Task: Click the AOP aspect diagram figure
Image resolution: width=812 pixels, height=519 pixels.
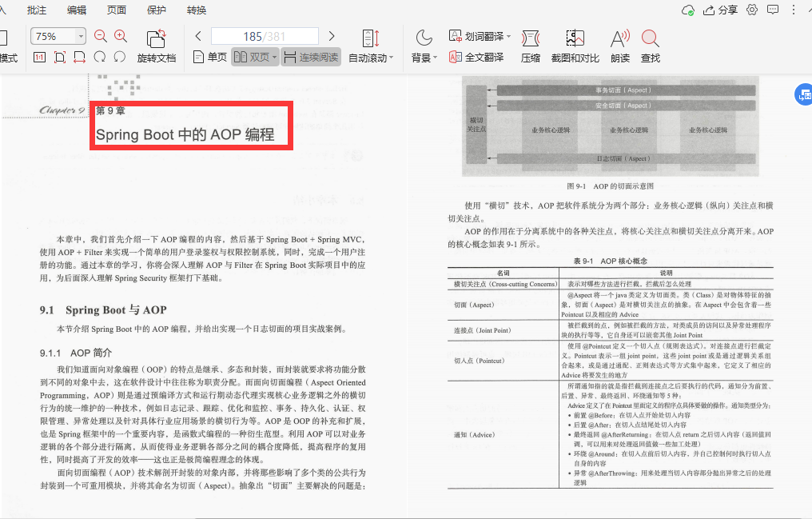Action: pos(611,126)
